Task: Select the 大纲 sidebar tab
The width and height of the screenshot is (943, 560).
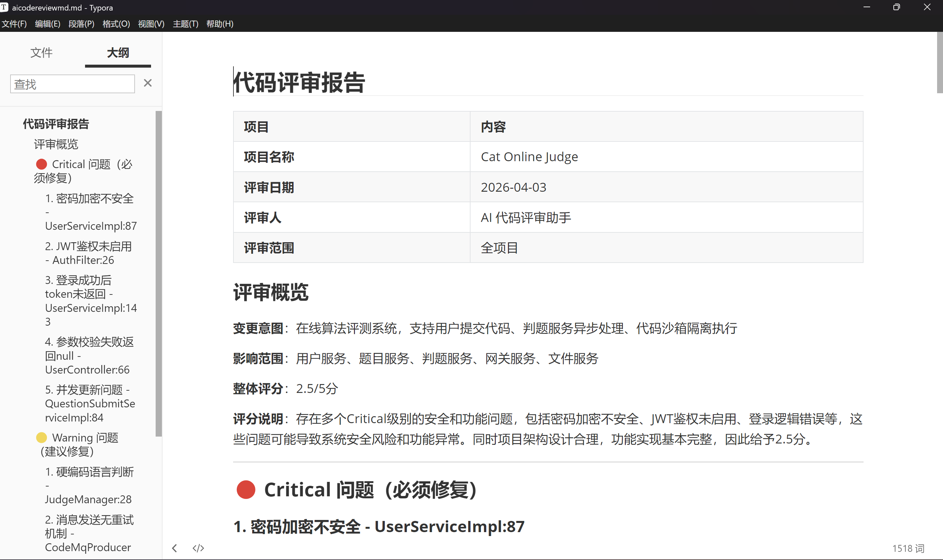Action: (x=118, y=53)
